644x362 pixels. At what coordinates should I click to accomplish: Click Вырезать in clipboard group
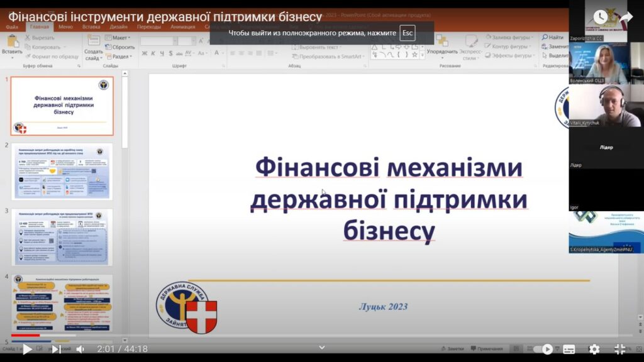tap(40, 37)
